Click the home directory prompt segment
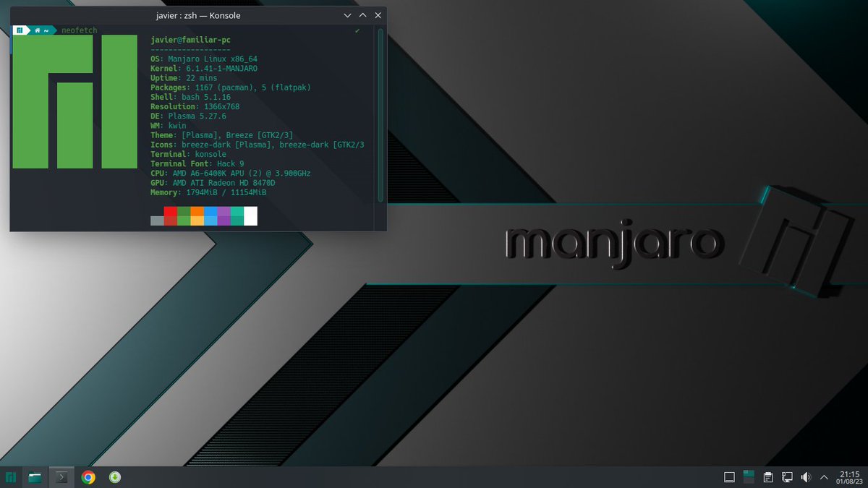868x488 pixels. pos(41,30)
